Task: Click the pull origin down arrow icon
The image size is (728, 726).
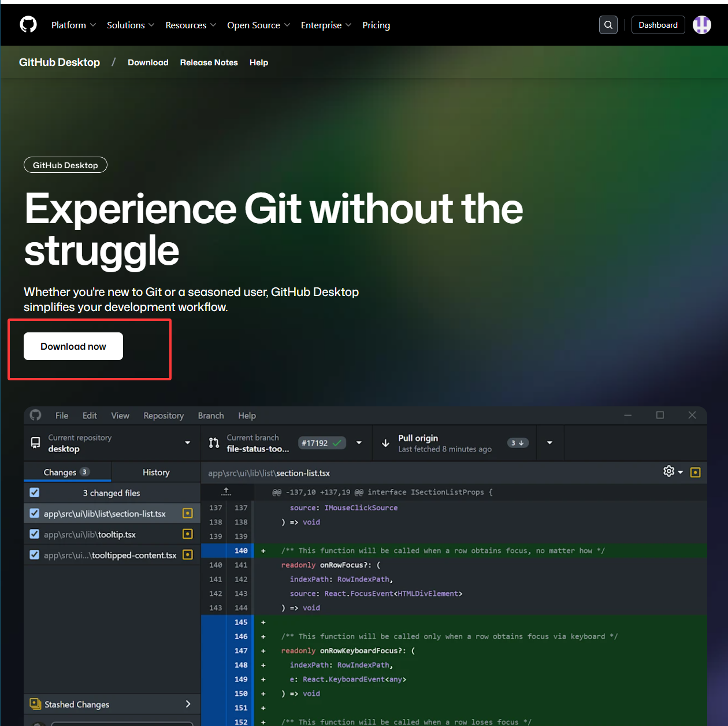Action: click(x=385, y=443)
